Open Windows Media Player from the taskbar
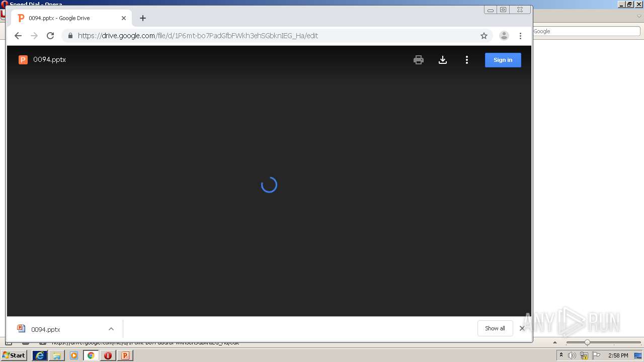The image size is (644, 362). [74, 355]
